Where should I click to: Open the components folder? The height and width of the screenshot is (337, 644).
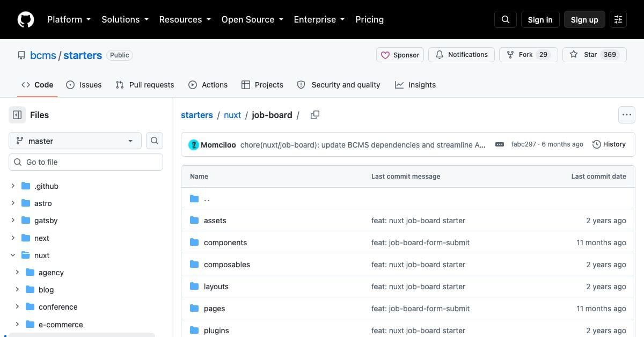pyautogui.click(x=225, y=243)
